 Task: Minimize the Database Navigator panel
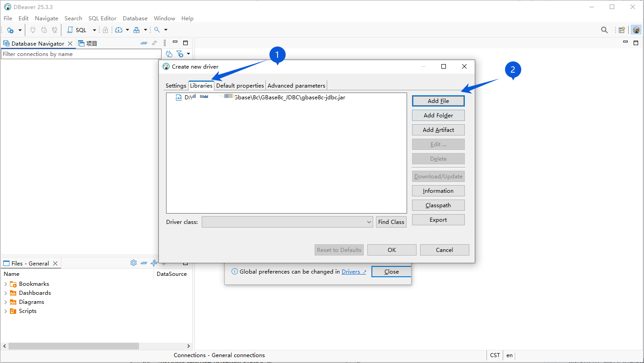tap(175, 42)
